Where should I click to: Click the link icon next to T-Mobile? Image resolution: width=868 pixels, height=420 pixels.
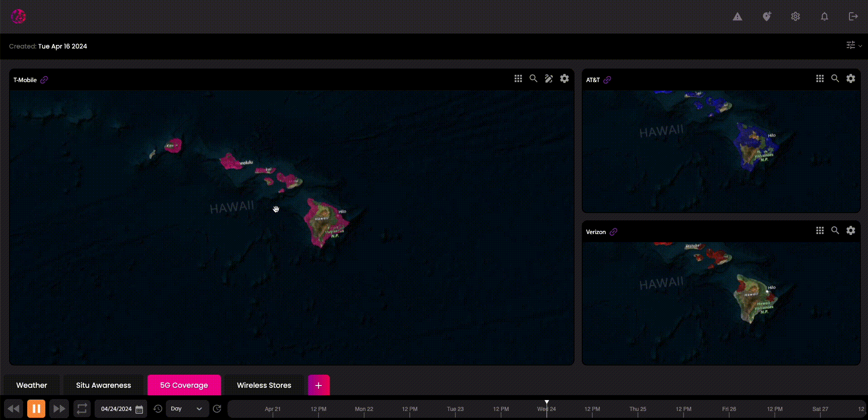click(44, 80)
